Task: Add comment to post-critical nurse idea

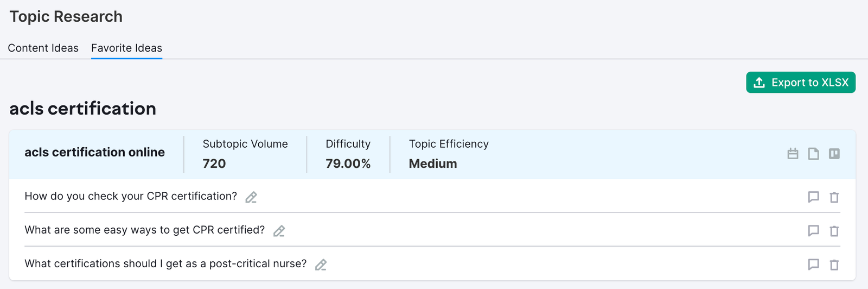Action: pyautogui.click(x=813, y=265)
